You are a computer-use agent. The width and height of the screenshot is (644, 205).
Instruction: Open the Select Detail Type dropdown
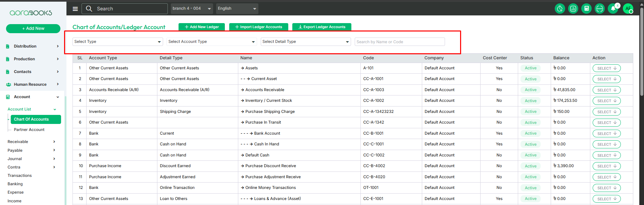point(305,42)
